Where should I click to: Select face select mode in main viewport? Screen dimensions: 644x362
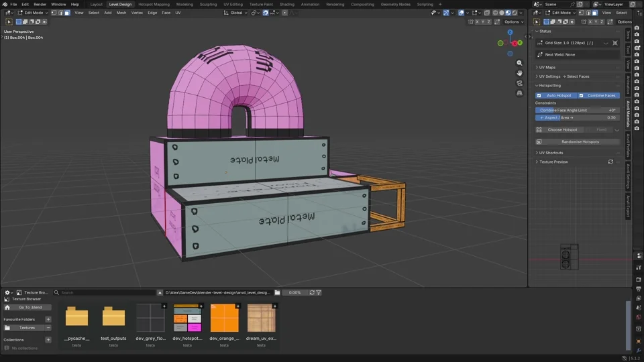coord(67,13)
